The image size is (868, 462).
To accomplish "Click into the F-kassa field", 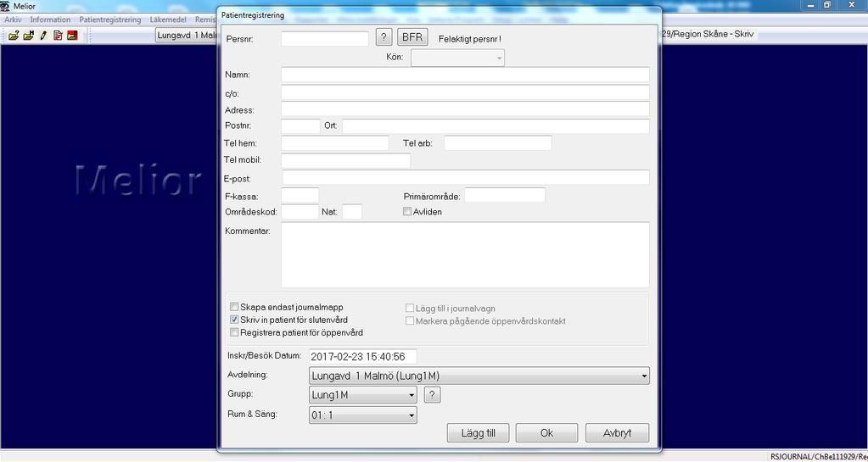I will (x=300, y=195).
